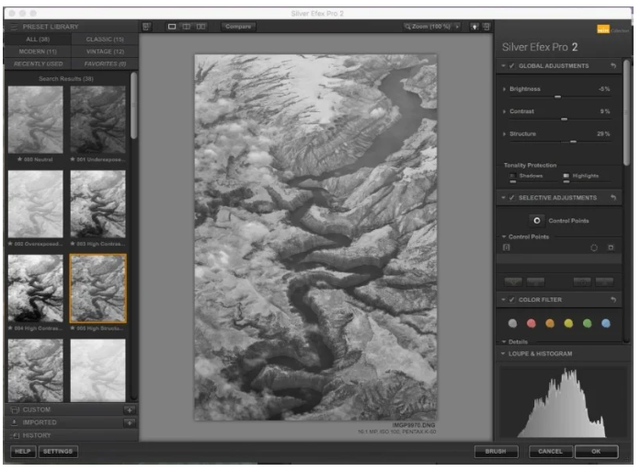Select the split preview view icon
Image resolution: width=640 pixels, height=472 pixels.
(187, 26)
